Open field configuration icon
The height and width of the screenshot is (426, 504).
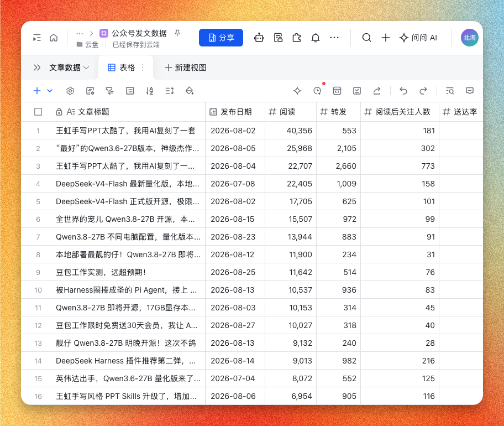90,91
